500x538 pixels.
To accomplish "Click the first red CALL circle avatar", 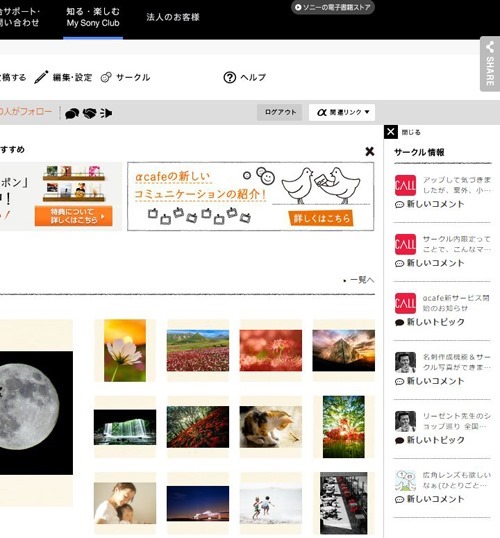I will tap(405, 185).
